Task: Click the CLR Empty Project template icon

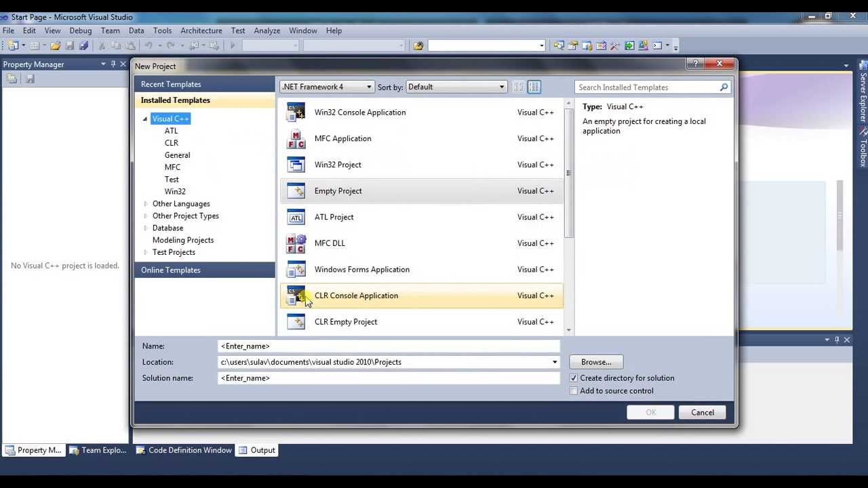Action: point(296,322)
